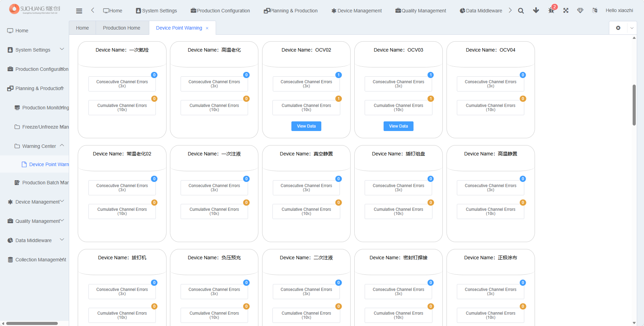The image size is (644, 326).
Task: Expand Quality Management sidebar chevron
Action: pos(62,220)
